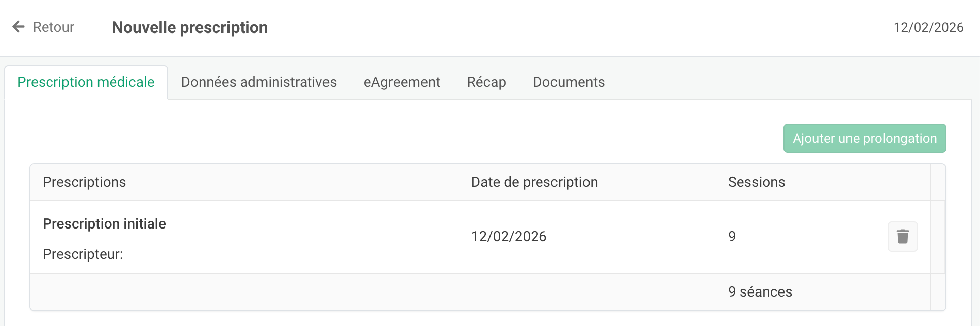This screenshot has height=326, width=980.
Task: Click the Prescriptions column header
Action: [84, 182]
